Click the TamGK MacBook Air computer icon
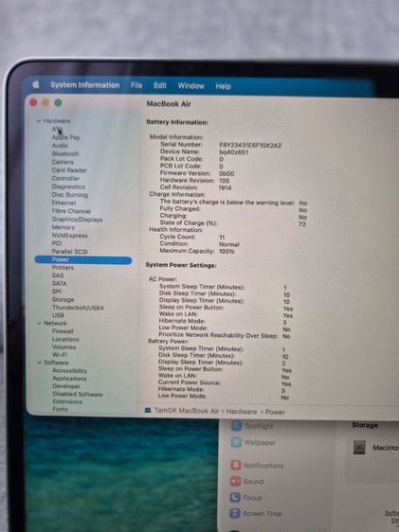Viewport: 399px width, 532px height. [x=148, y=411]
